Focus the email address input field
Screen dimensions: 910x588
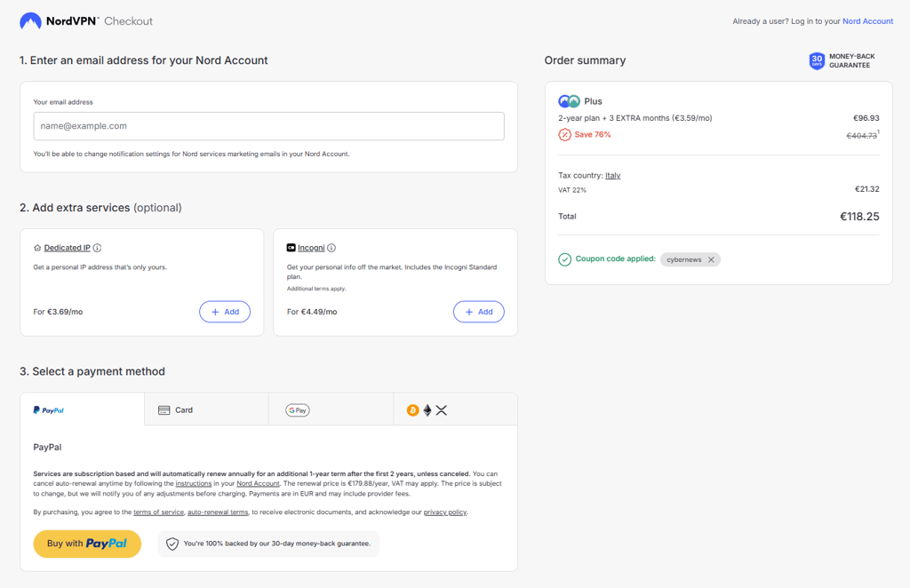pos(268,126)
